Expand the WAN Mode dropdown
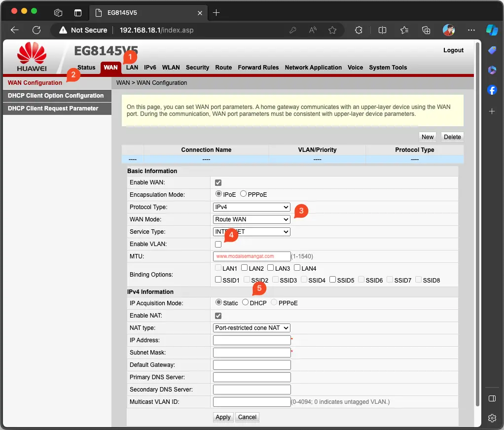Screen dimensions: 504x430 [x=252, y=219]
